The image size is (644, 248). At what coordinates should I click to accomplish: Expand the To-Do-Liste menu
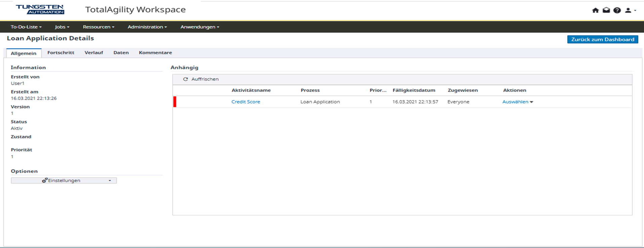[26, 27]
